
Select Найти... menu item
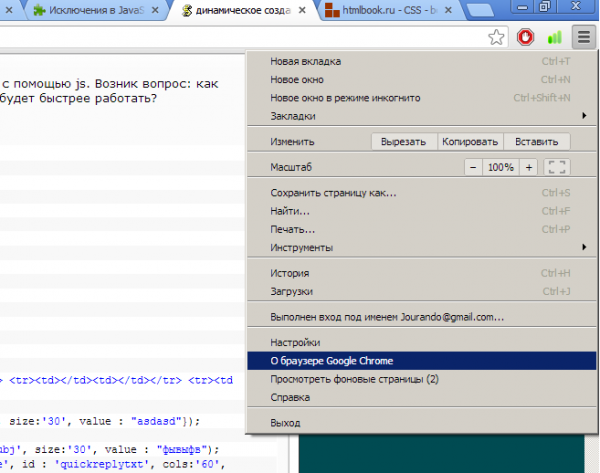(422, 211)
